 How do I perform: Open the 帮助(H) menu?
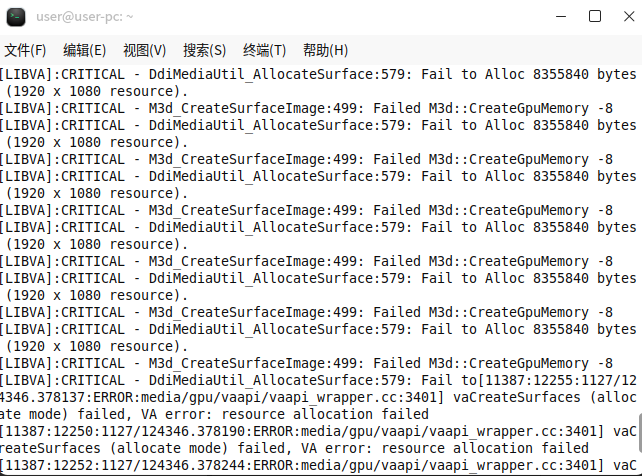[x=325, y=50]
